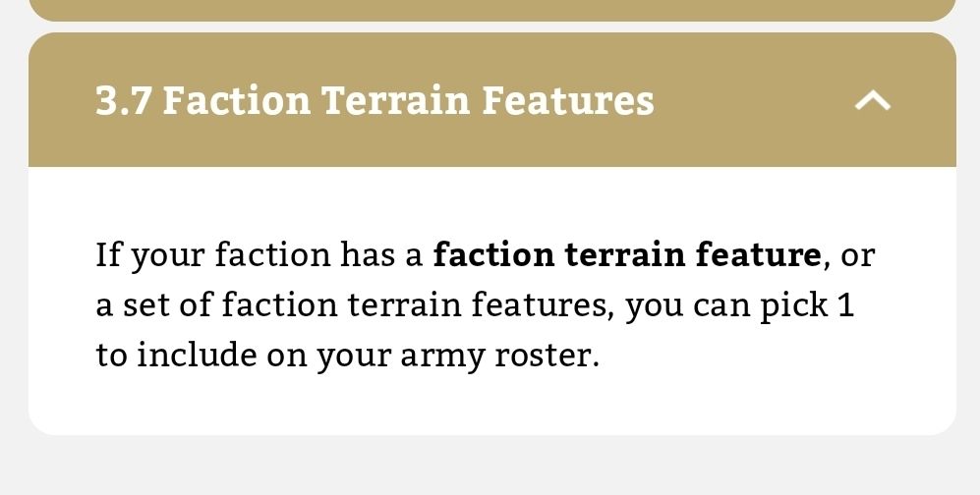Image resolution: width=980 pixels, height=495 pixels.
Task: Click header bar space between title and chevron
Action: click(x=752, y=100)
